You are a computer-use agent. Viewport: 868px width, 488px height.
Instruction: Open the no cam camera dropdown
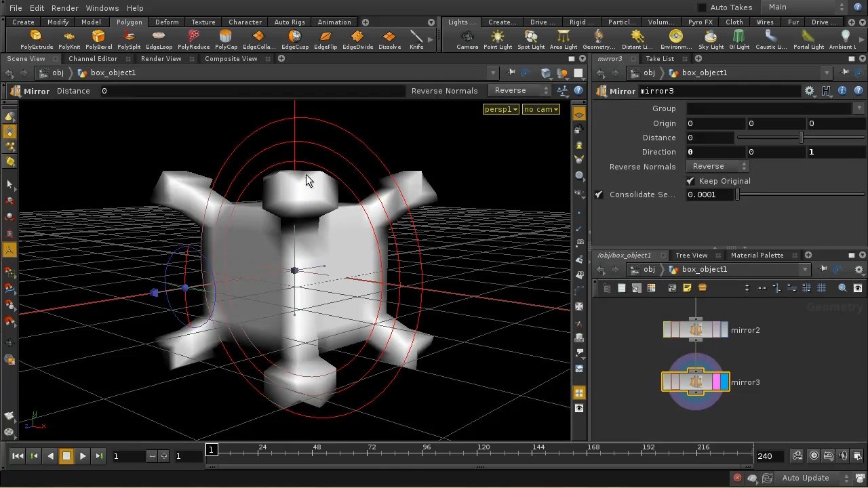pyautogui.click(x=540, y=109)
